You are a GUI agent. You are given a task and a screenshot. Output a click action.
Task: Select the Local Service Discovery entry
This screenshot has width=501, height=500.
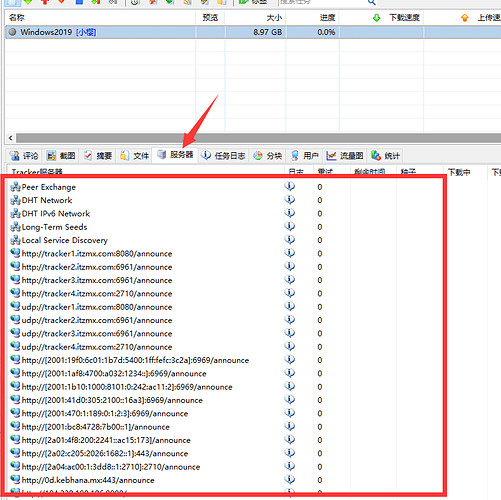(x=65, y=240)
